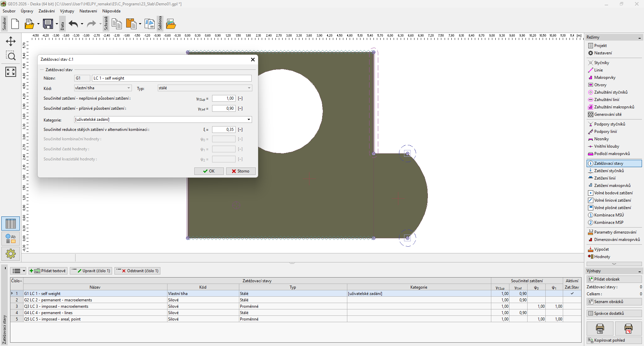Image resolution: width=644 pixels, height=346 pixels.
Task: Open the gear settings icon at left
Action: tap(11, 254)
